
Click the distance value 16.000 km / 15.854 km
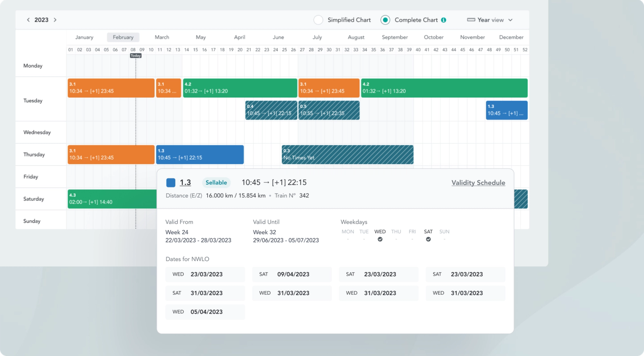click(x=236, y=195)
